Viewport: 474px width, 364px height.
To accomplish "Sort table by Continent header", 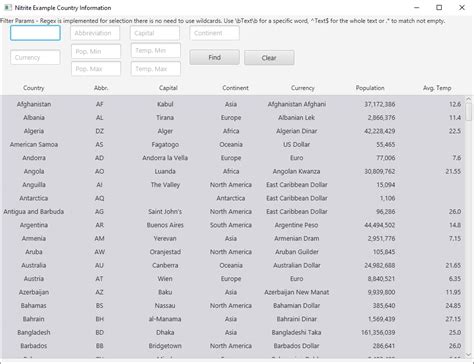I will pos(235,88).
